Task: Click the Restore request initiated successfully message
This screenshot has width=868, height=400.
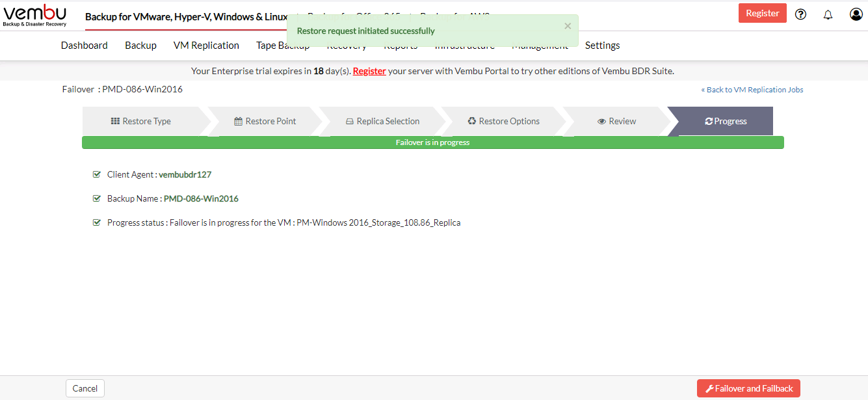Action: [366, 31]
